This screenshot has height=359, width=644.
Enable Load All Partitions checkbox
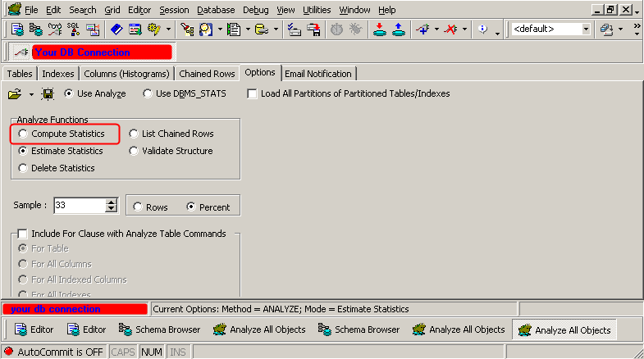253,93
